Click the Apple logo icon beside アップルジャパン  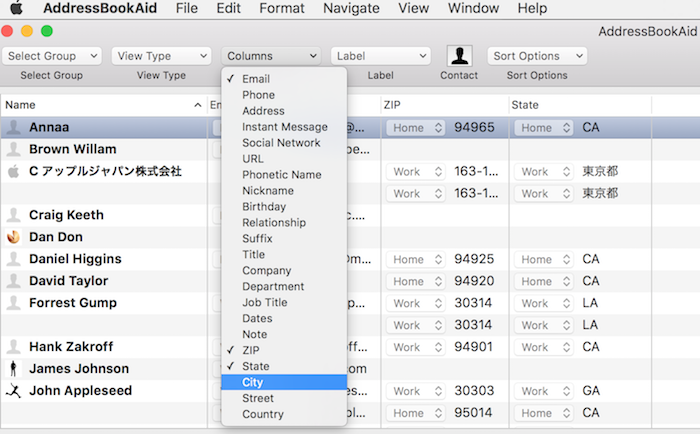pyautogui.click(x=14, y=171)
